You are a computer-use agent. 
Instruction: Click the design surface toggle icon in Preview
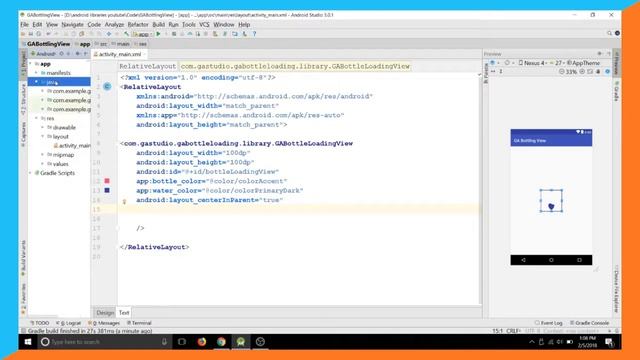(493, 63)
